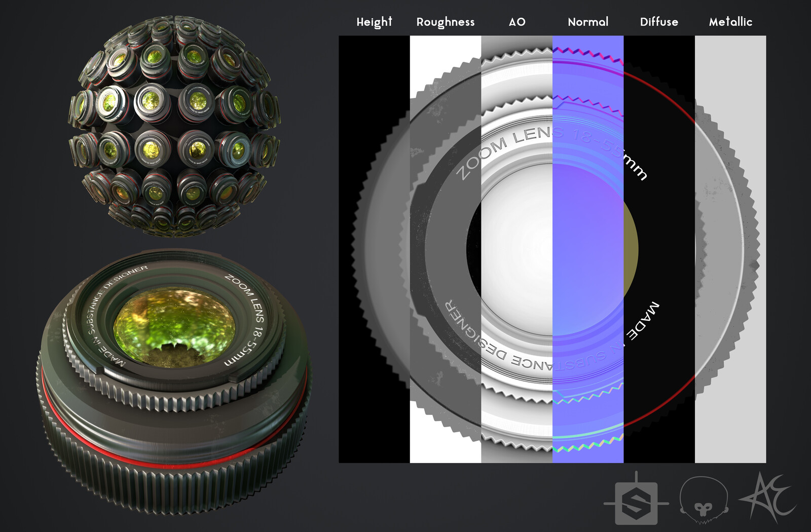Toggle the Height channel display
811x532 pixels.
tap(374, 22)
